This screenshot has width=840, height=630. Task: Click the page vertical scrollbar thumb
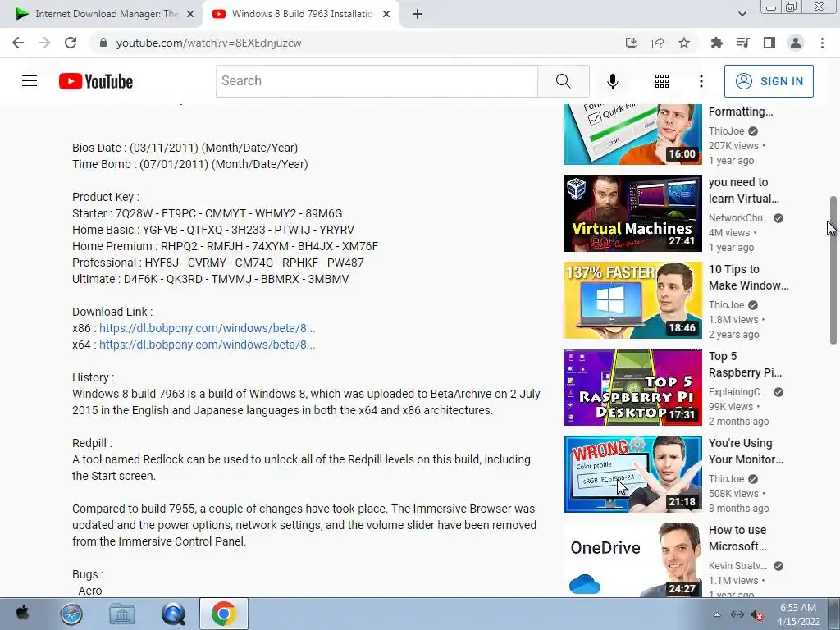pyautogui.click(x=833, y=270)
